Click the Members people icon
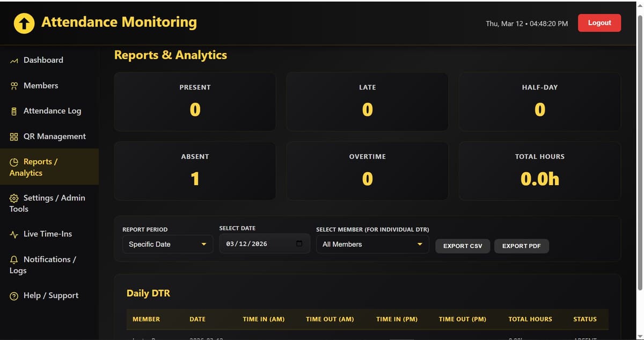Viewport: 644px width, 340px height. [x=14, y=86]
